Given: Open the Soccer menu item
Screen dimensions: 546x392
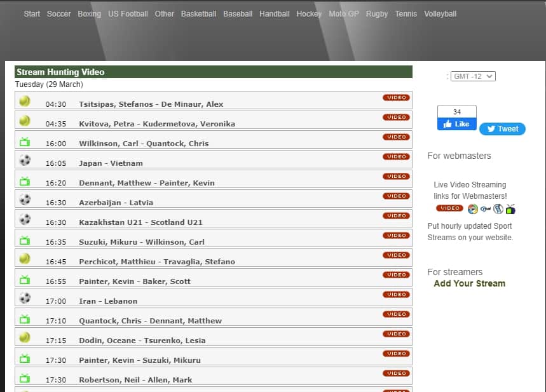Looking at the screenshot, I should point(59,14).
